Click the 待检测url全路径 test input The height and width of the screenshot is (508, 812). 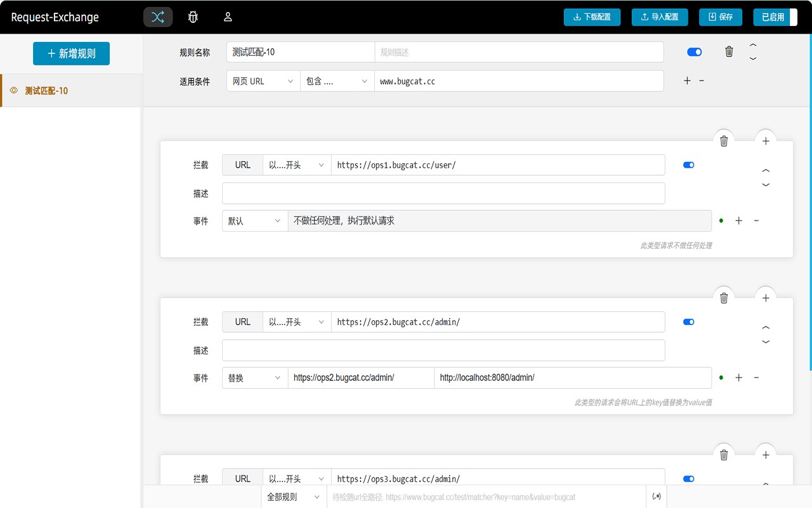point(487,497)
